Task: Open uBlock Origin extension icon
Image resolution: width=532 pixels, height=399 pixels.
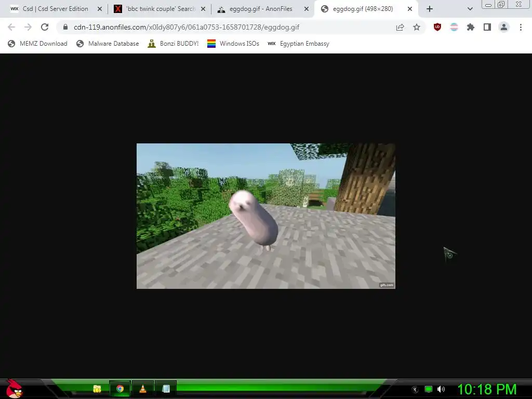Action: (x=437, y=27)
